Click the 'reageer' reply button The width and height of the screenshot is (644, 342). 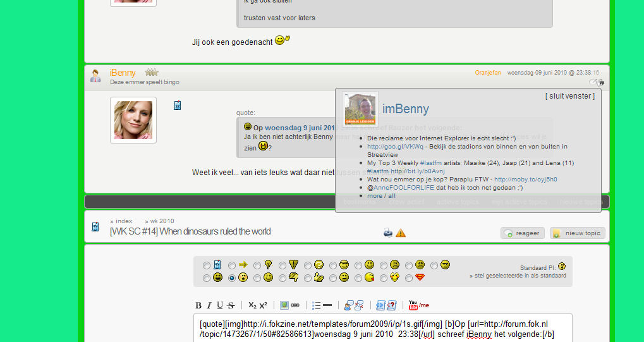tap(523, 233)
